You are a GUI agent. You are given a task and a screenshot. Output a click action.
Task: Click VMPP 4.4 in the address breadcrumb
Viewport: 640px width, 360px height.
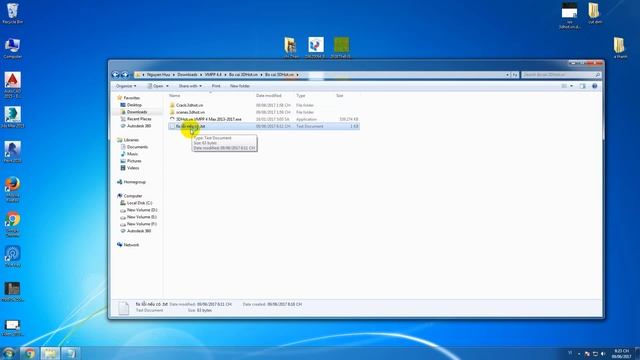(x=213, y=75)
